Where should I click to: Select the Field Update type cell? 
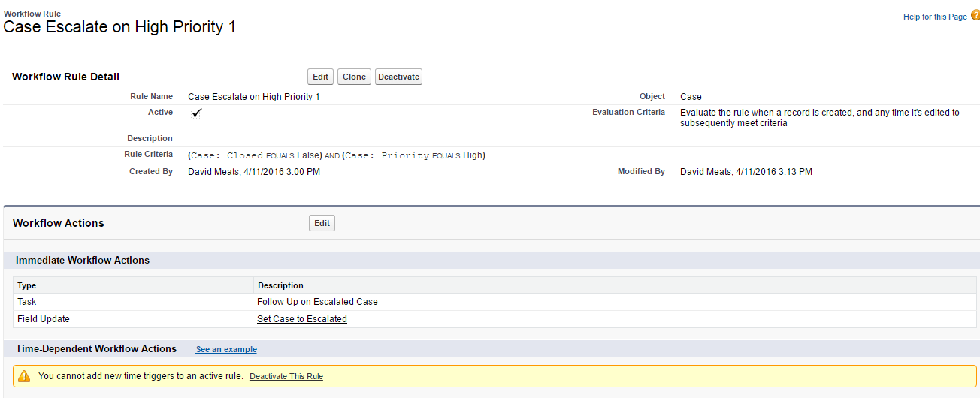44,319
